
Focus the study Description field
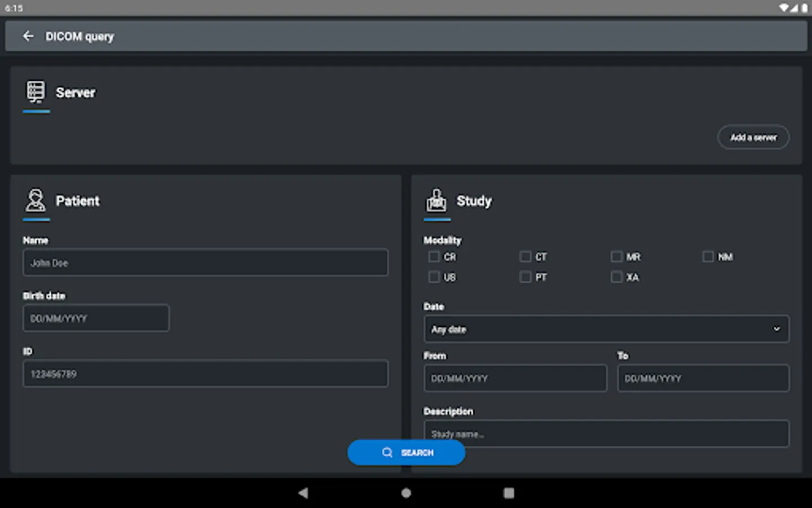(x=606, y=434)
